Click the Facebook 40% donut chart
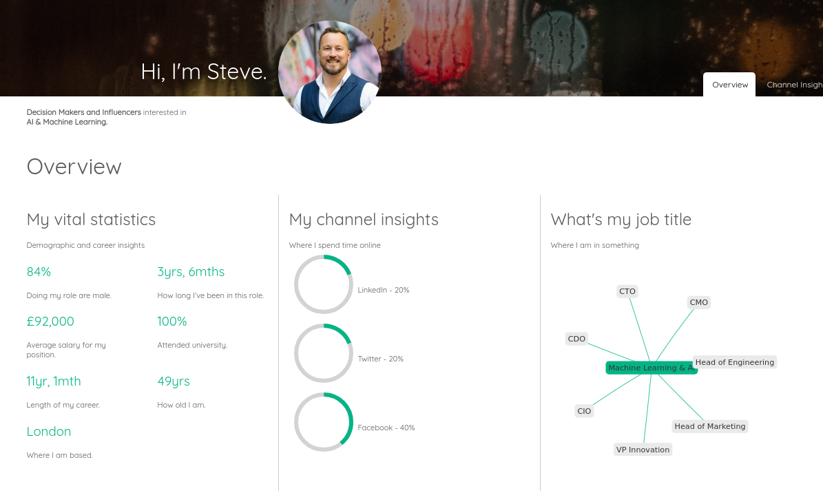Viewport: 823px width, 504px height. coord(323,421)
